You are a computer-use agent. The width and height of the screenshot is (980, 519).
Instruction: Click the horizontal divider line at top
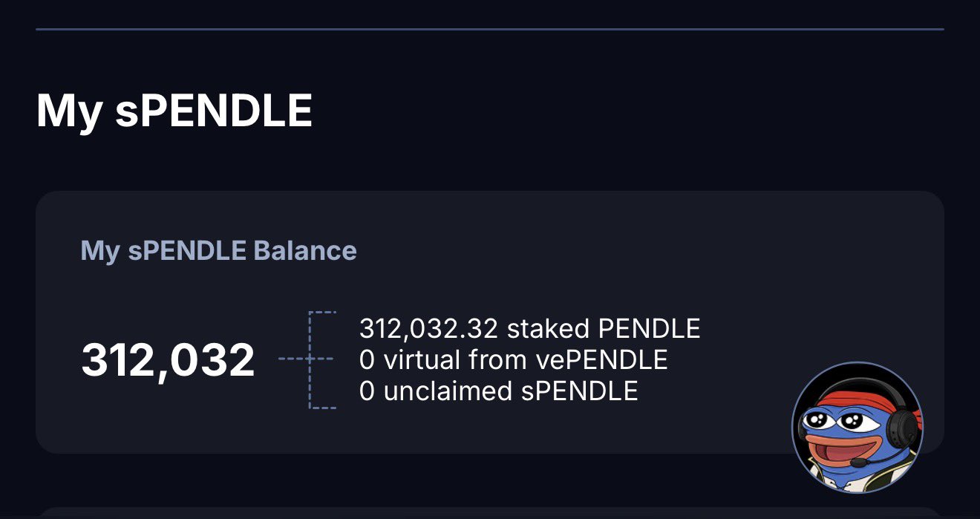[490, 29]
